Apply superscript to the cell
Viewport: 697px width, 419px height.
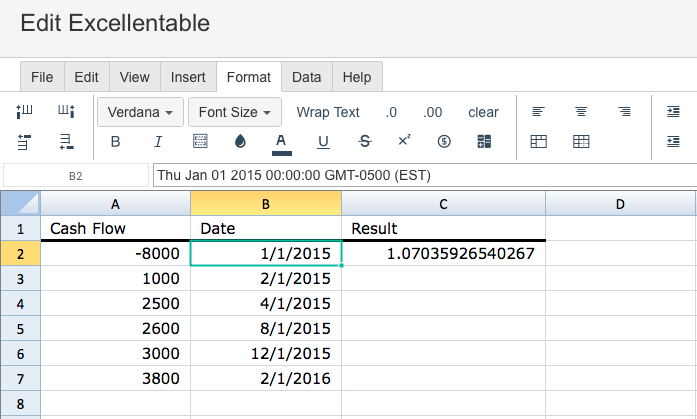pyautogui.click(x=404, y=141)
